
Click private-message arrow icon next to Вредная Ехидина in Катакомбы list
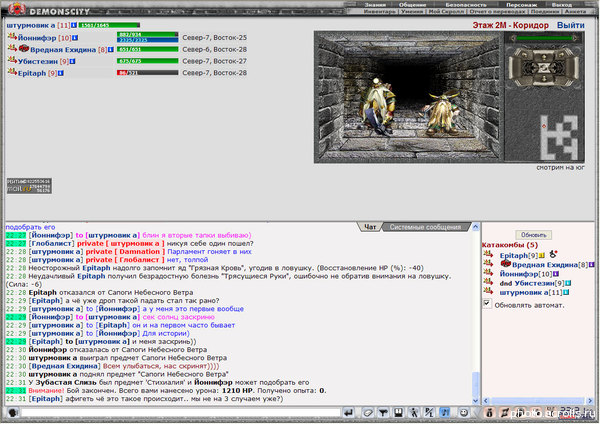coord(488,263)
